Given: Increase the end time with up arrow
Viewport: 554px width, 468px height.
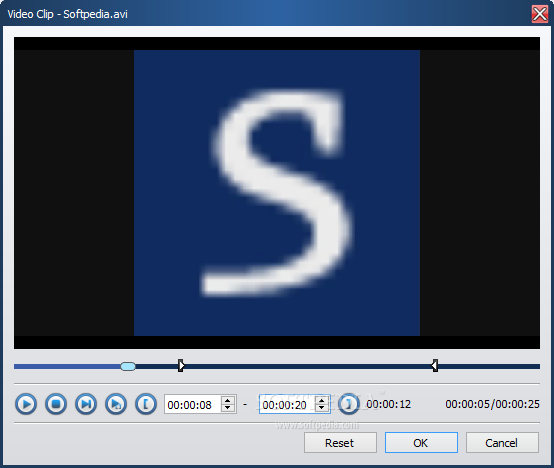Looking at the screenshot, I should (x=322, y=400).
